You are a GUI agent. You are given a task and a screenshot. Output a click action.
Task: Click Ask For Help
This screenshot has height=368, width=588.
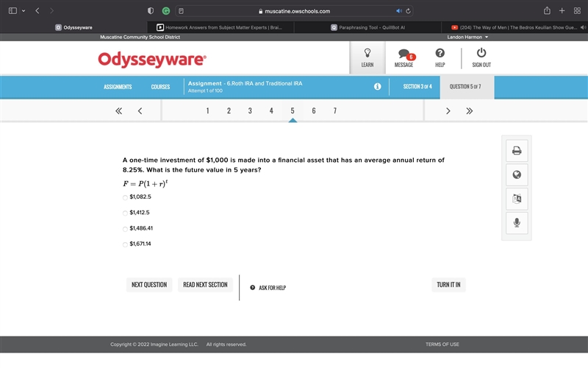(268, 288)
